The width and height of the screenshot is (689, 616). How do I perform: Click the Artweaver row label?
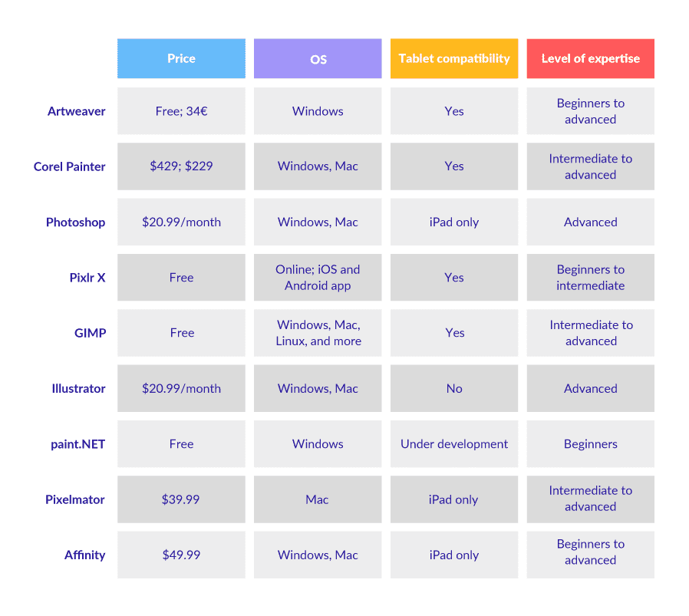point(77,111)
